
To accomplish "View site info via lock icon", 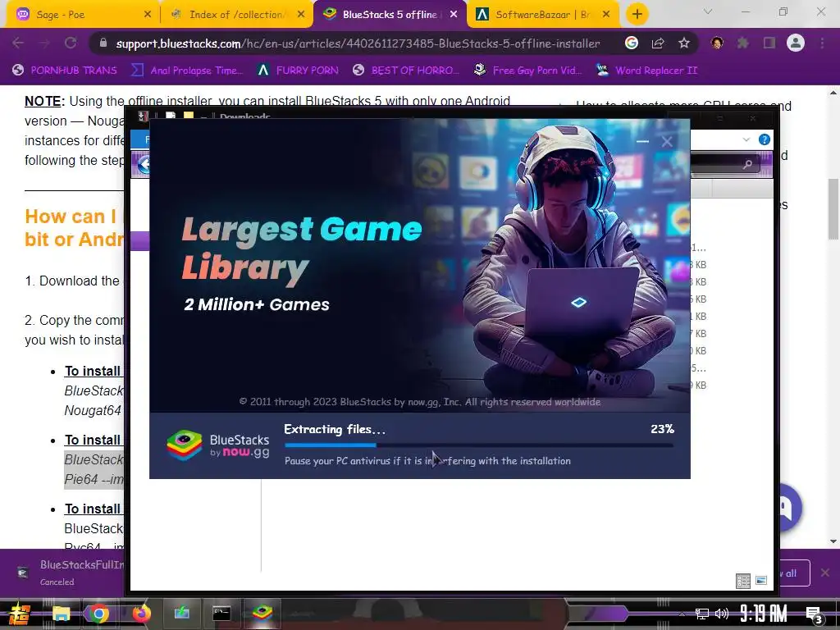I will [103, 43].
